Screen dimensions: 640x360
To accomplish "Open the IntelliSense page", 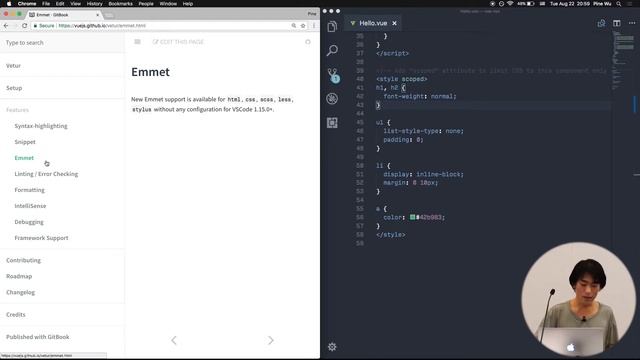I will 30,206.
